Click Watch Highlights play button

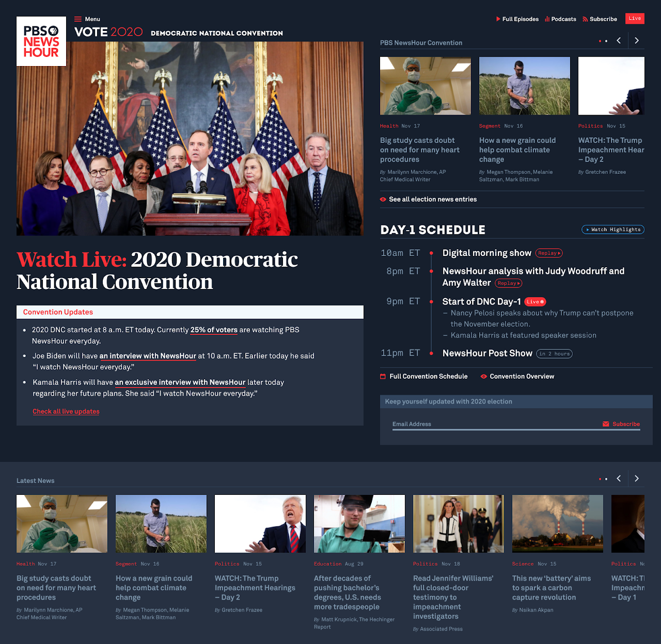point(613,230)
